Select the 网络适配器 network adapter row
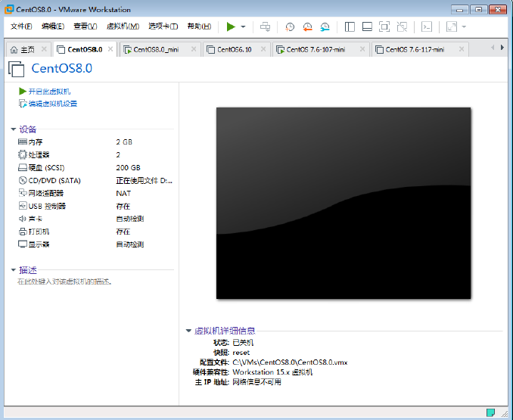 click(x=95, y=193)
